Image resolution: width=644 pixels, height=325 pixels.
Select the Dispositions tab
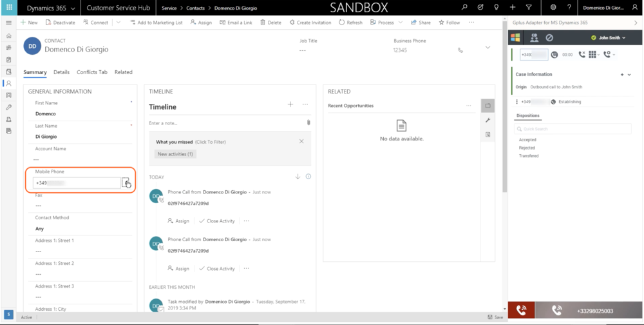coord(528,115)
